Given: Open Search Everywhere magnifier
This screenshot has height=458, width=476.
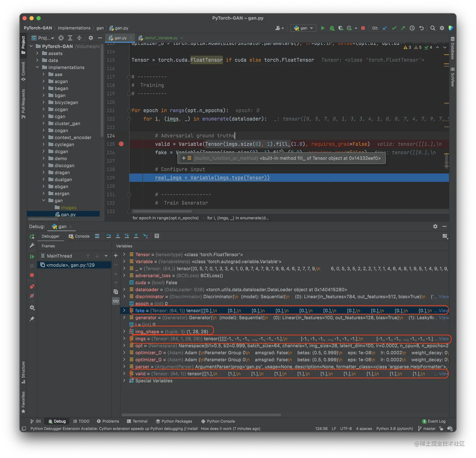Looking at the screenshot, I should pos(433,28).
